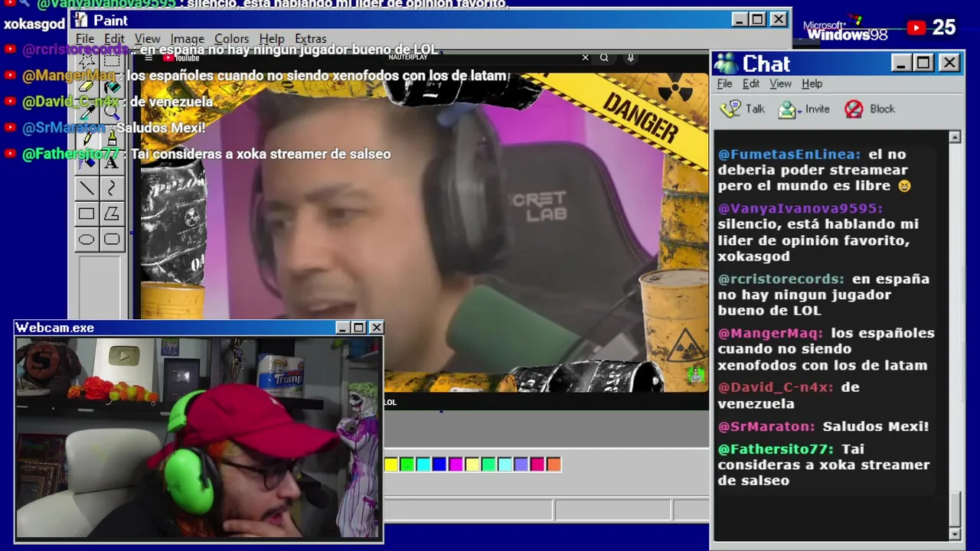Image resolution: width=980 pixels, height=551 pixels.
Task: Select the Rectangle shape tool
Action: pyautogui.click(x=87, y=214)
